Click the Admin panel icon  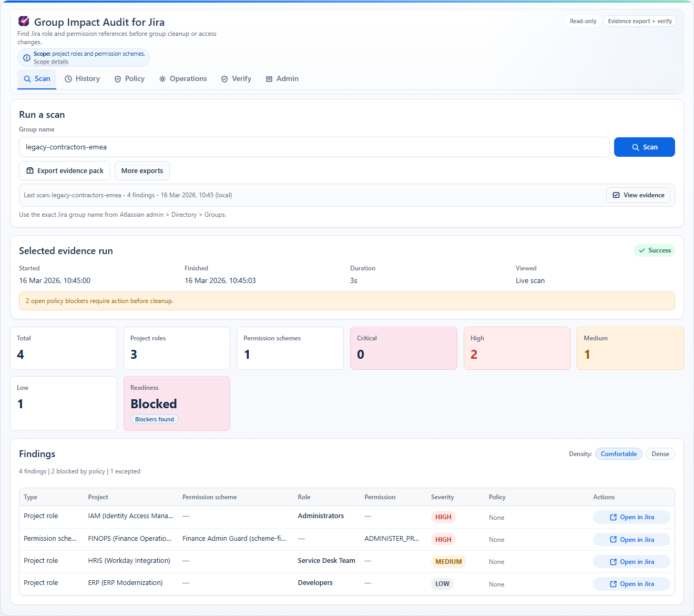pos(269,78)
